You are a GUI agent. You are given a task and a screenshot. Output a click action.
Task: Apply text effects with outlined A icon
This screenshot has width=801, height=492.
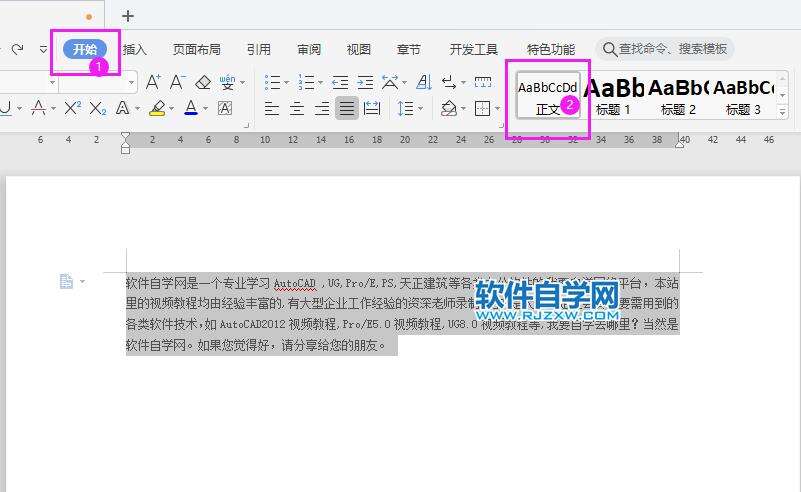click(x=122, y=108)
